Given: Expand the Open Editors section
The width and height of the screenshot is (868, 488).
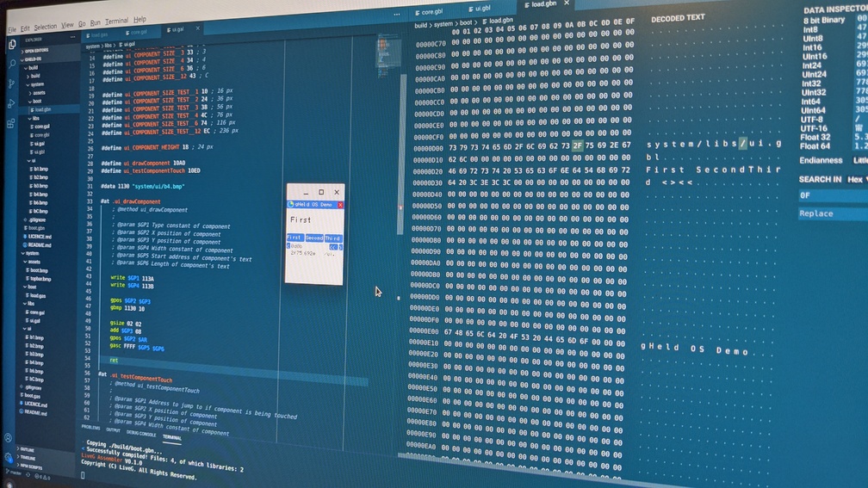Looking at the screenshot, I should (36, 51).
